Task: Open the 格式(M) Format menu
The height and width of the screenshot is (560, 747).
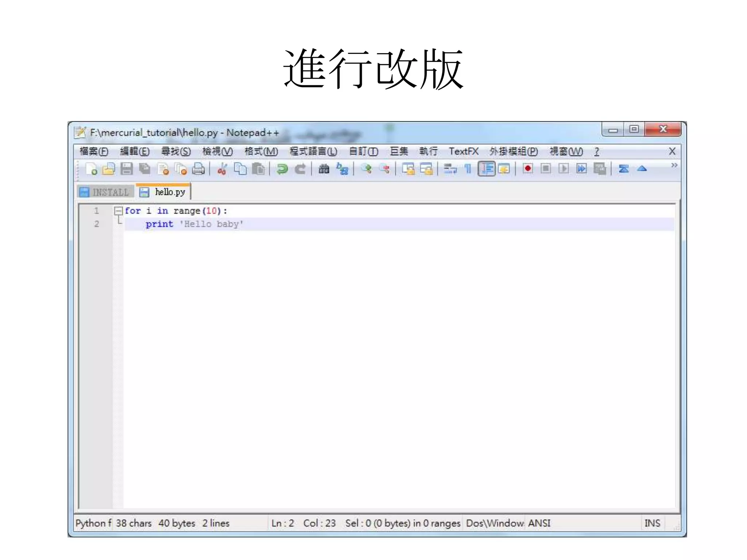Action: (x=261, y=151)
